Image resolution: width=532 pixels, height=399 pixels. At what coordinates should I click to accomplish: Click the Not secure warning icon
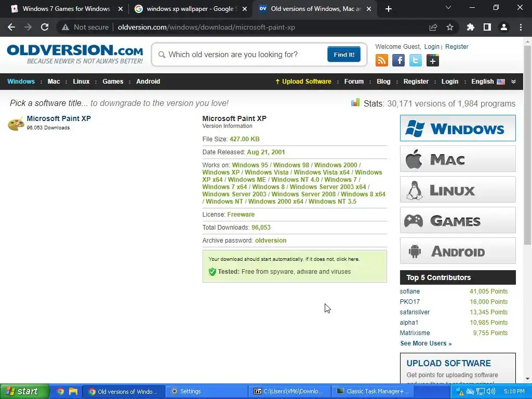tap(65, 27)
